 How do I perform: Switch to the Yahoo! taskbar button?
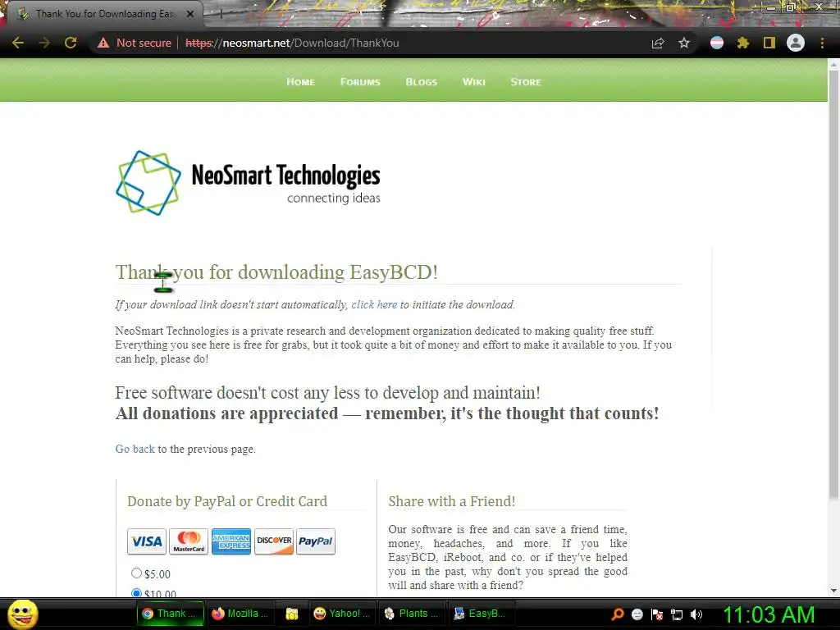point(342,614)
